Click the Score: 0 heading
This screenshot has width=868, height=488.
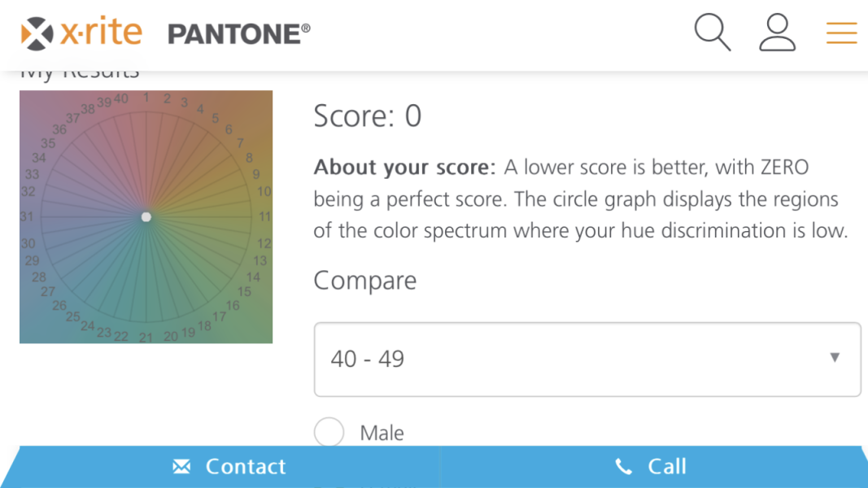[x=367, y=116]
